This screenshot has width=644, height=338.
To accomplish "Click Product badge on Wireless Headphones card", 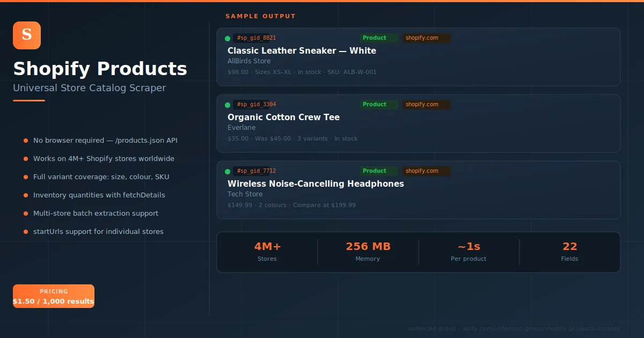I will point(379,171).
